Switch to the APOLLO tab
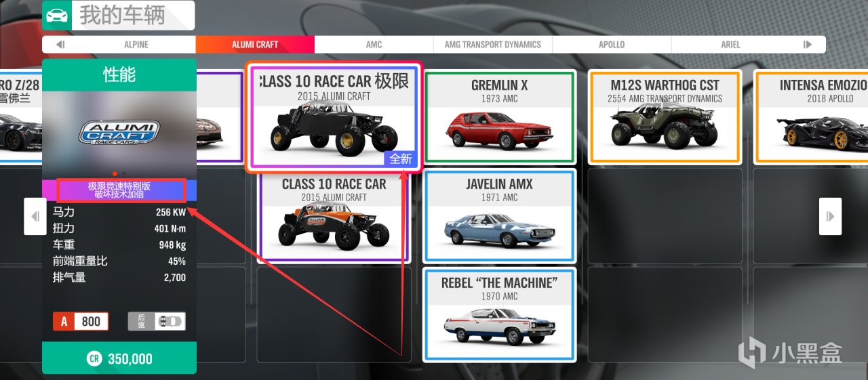 [x=612, y=45]
